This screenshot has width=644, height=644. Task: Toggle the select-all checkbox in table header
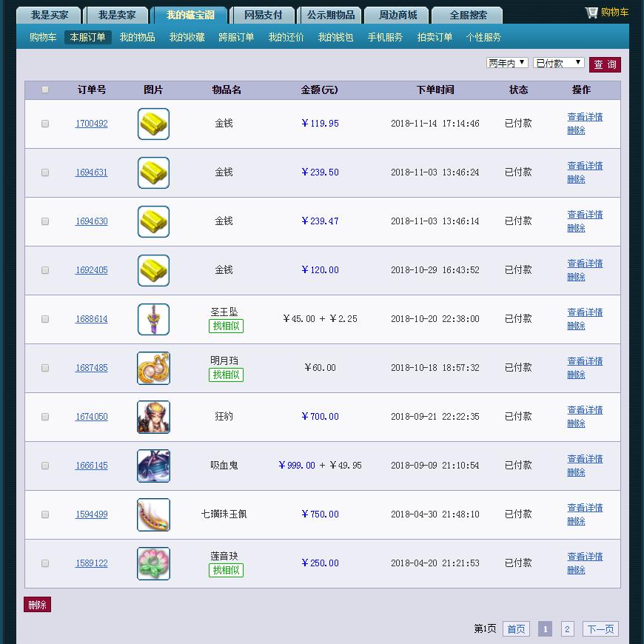[45, 90]
